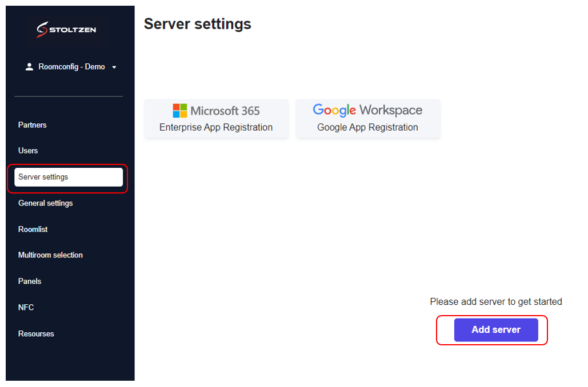
Task: Click 'Please add server to get started' text
Action: pos(496,301)
